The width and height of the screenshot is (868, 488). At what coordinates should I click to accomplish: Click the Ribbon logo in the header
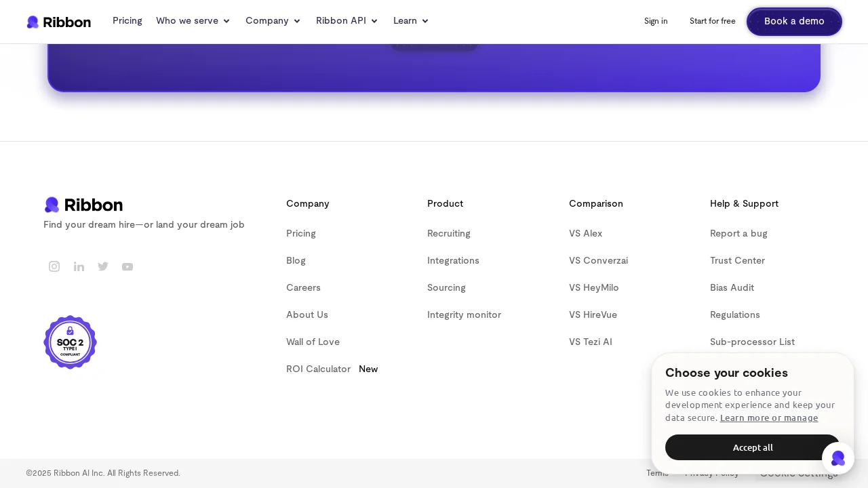click(58, 22)
